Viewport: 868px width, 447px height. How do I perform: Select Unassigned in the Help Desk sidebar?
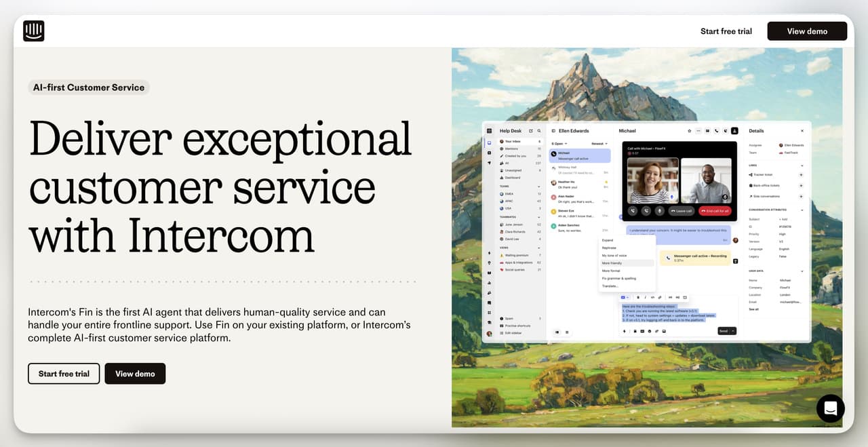tap(519, 170)
